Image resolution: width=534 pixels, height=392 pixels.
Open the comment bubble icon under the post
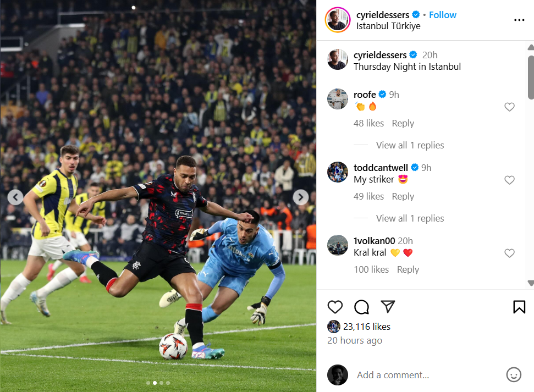[x=361, y=307]
